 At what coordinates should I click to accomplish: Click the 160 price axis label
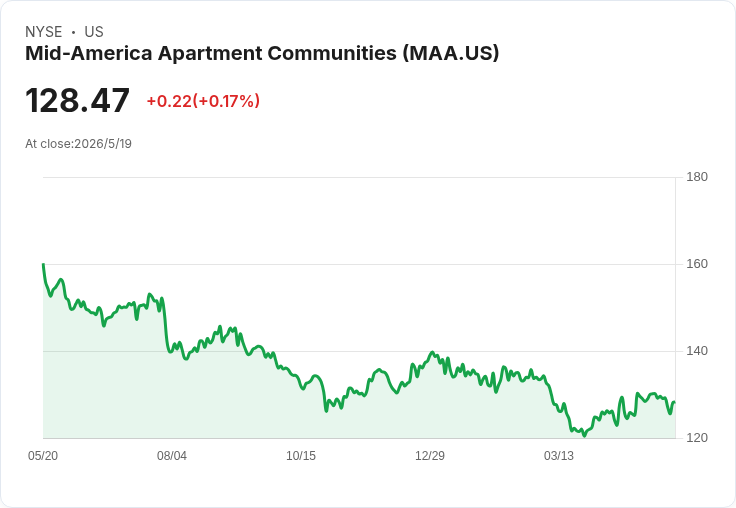pos(697,264)
